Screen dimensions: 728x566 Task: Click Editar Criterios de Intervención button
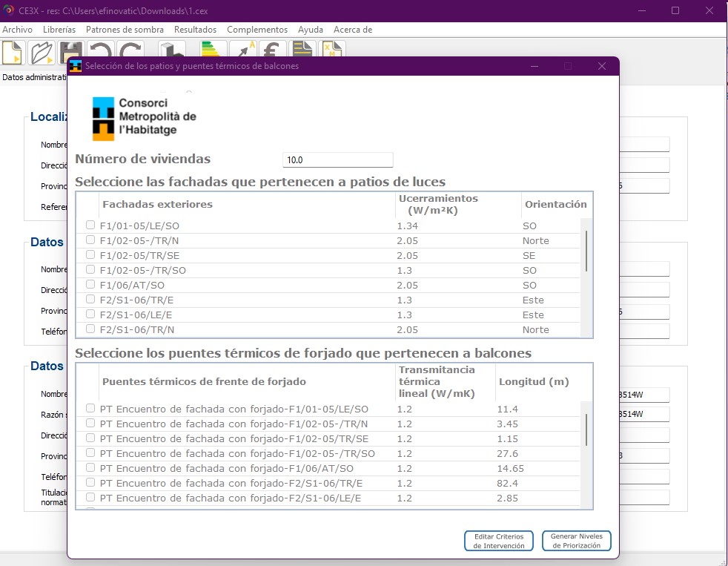click(499, 541)
